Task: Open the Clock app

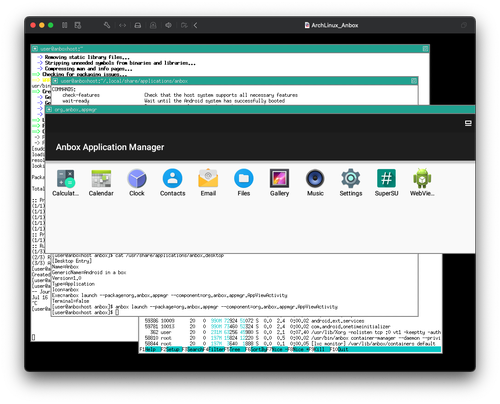Action: [x=137, y=183]
